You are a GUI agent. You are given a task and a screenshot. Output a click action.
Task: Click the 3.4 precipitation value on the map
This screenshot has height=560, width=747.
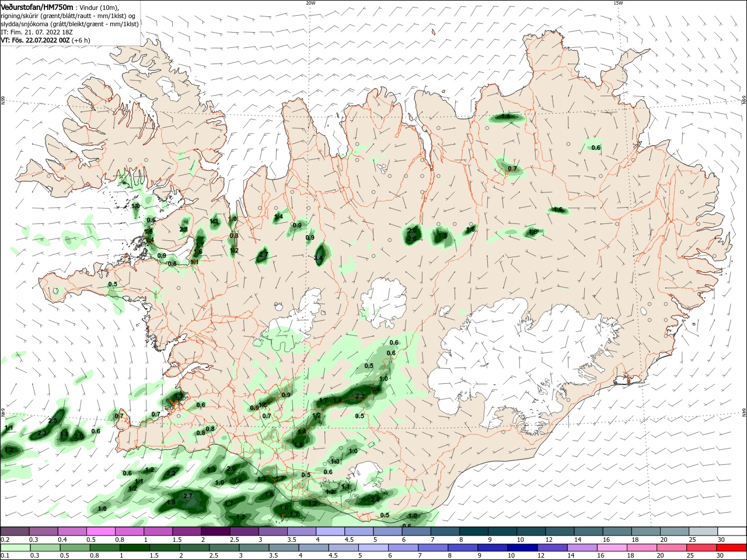coord(318,258)
